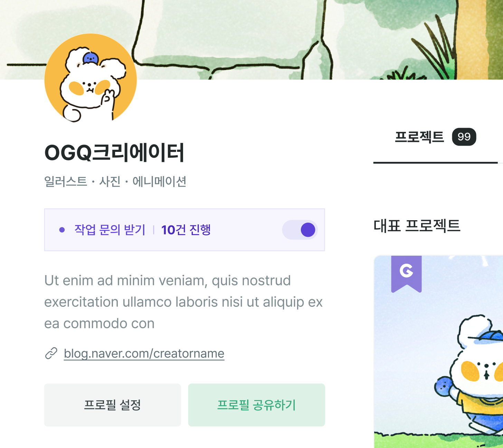Select the 사진 category label
The height and width of the screenshot is (448, 503).
tap(110, 182)
